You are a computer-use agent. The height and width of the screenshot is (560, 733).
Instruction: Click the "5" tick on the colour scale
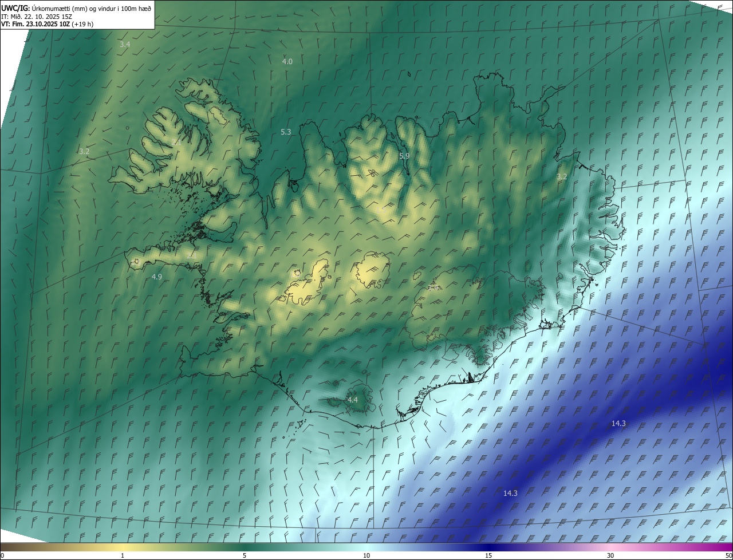click(x=245, y=555)
